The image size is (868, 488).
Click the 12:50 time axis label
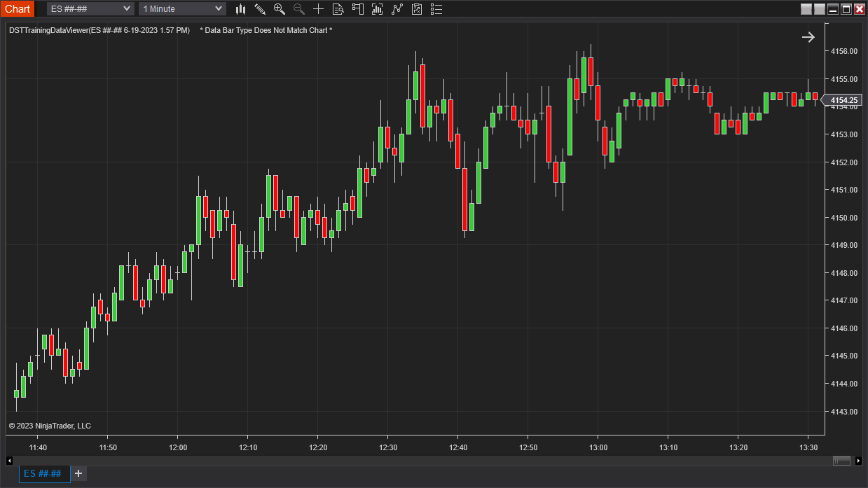click(528, 447)
